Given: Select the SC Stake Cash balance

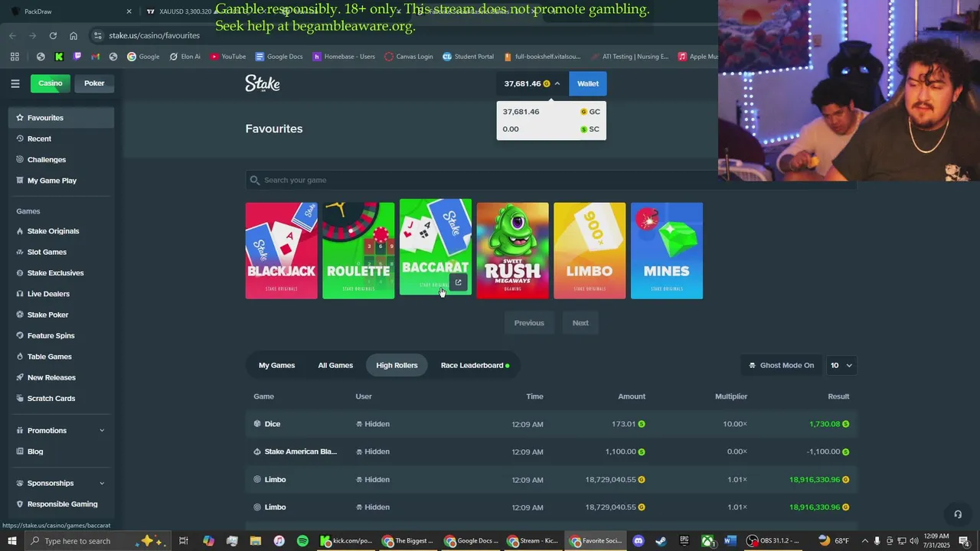Looking at the screenshot, I should 551,129.
